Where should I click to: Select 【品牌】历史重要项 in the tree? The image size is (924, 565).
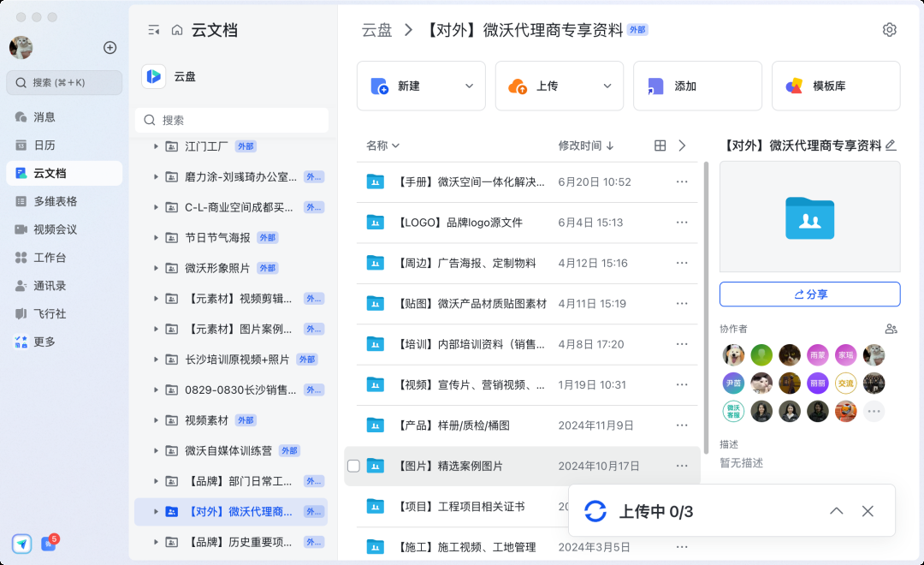[230, 543]
